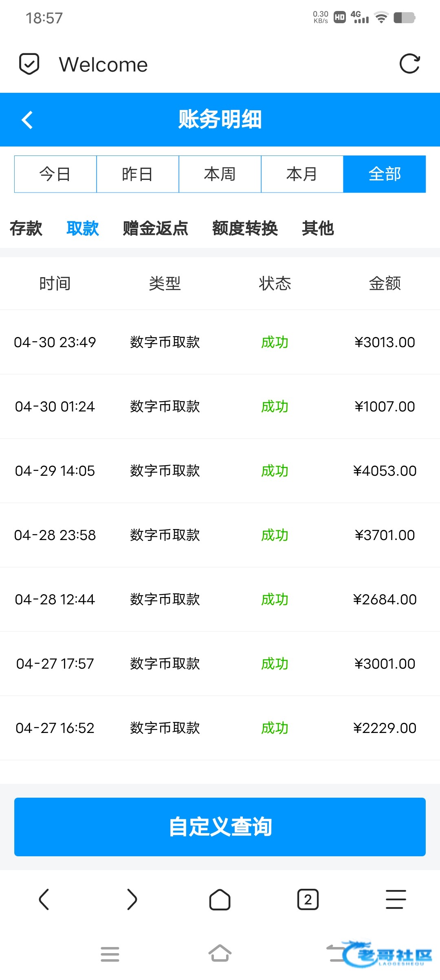440x980 pixels.
Task: Open the ¥3013.00 withdrawal record
Action: [220, 342]
